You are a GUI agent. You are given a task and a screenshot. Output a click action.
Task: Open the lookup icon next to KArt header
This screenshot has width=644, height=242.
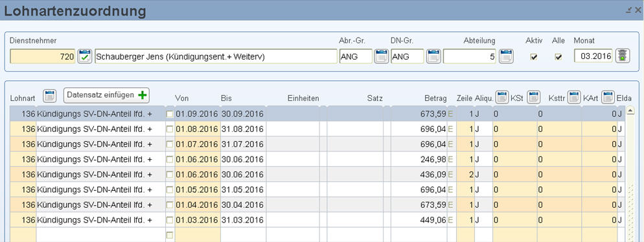(x=608, y=97)
